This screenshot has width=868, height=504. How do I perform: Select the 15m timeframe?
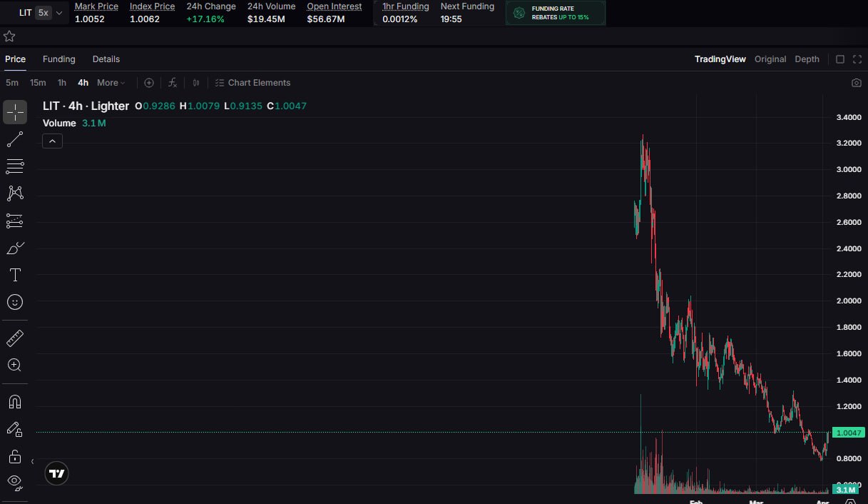[38, 83]
